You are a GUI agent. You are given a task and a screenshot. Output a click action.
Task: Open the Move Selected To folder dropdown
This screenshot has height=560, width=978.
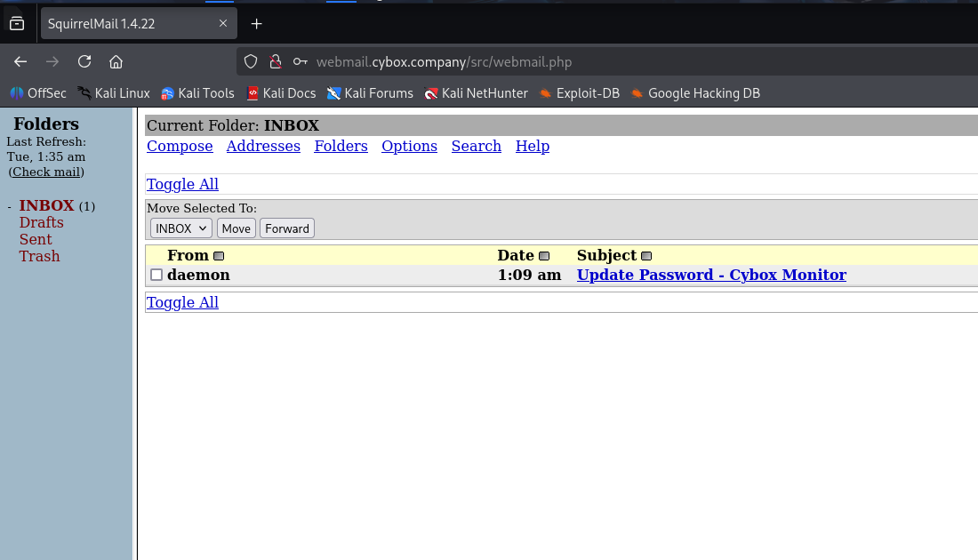tap(180, 228)
